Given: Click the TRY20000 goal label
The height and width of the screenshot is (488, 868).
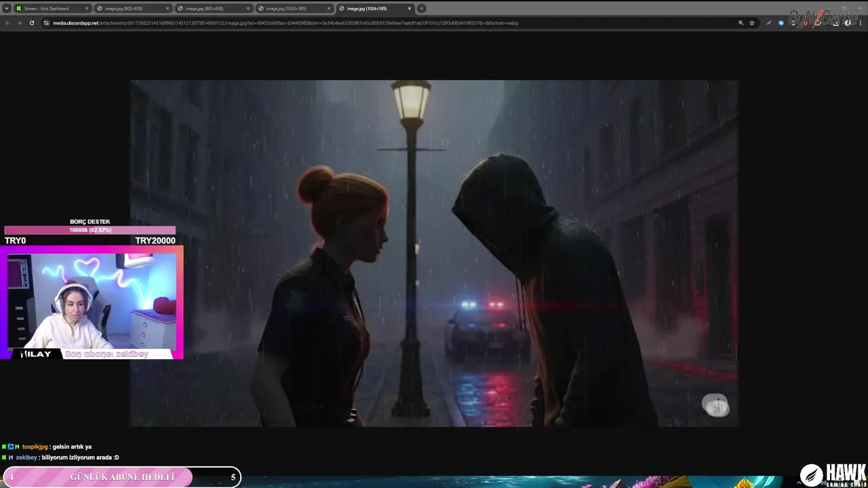Looking at the screenshot, I should 155,241.
